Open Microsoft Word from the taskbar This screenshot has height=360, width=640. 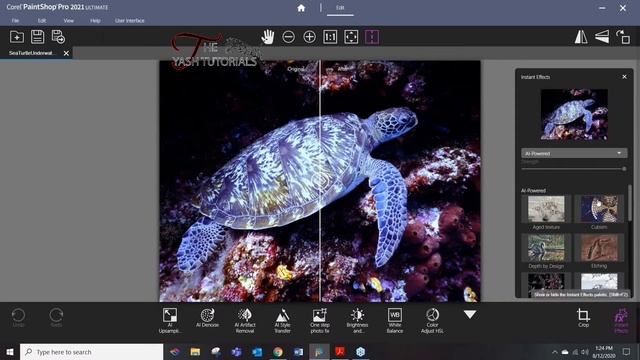tap(298, 352)
